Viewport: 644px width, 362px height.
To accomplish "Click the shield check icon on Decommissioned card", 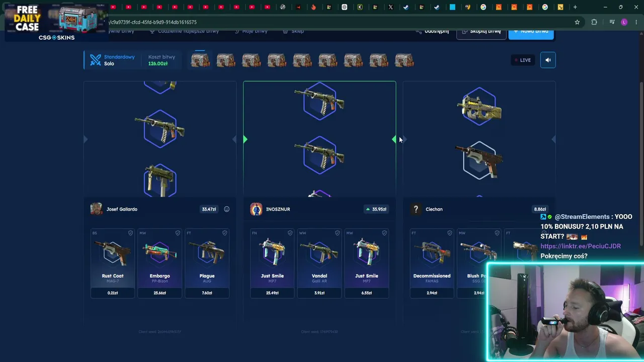I will 449,233.
